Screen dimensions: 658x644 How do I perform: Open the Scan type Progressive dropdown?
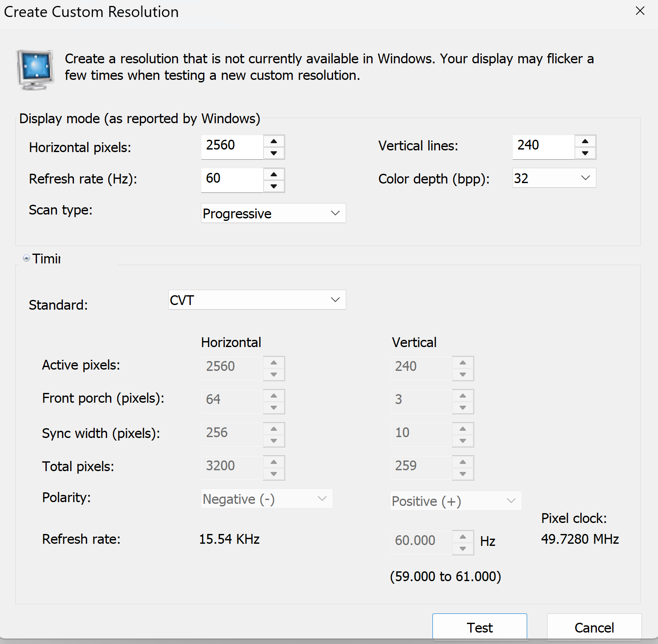click(x=273, y=213)
